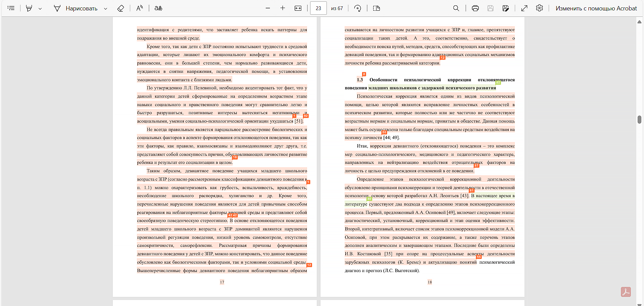Screen dimensions: 644x306
Task: Open the table of contents panel
Action: 11,8
